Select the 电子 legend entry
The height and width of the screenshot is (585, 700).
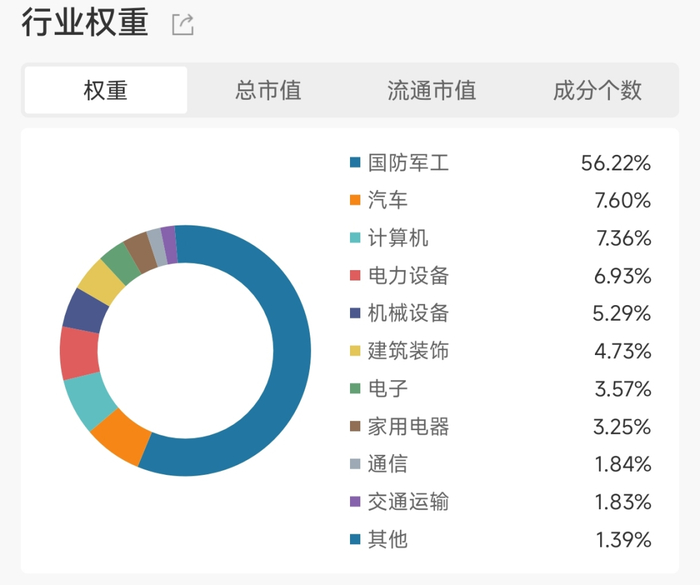[388, 389]
